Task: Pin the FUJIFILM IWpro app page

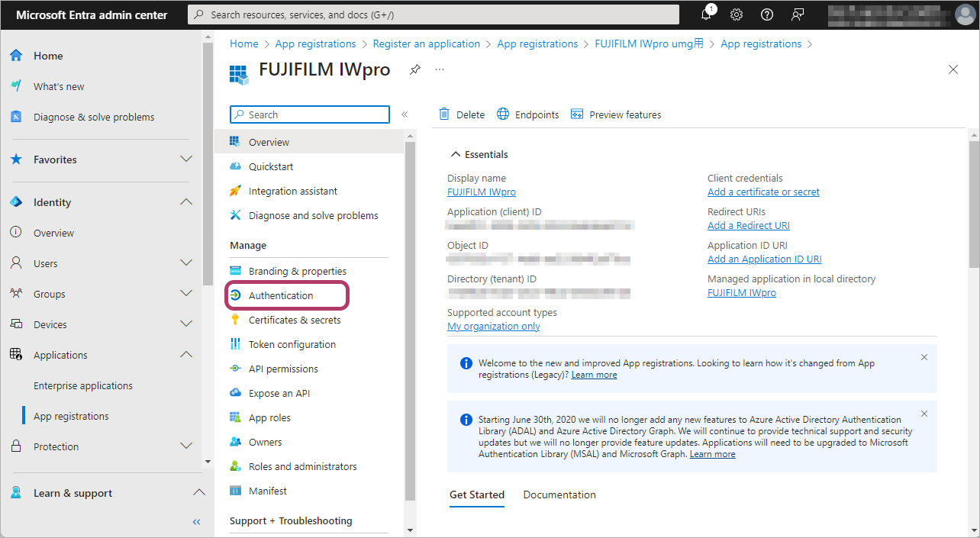Action: point(414,69)
